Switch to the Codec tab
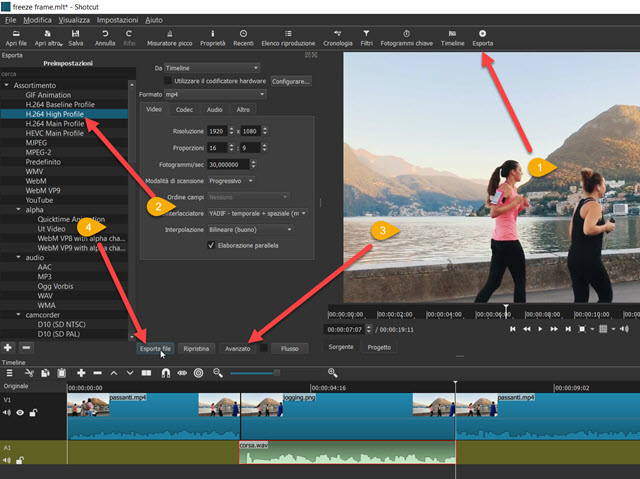Screen dimensions: 640x479 coord(184,109)
